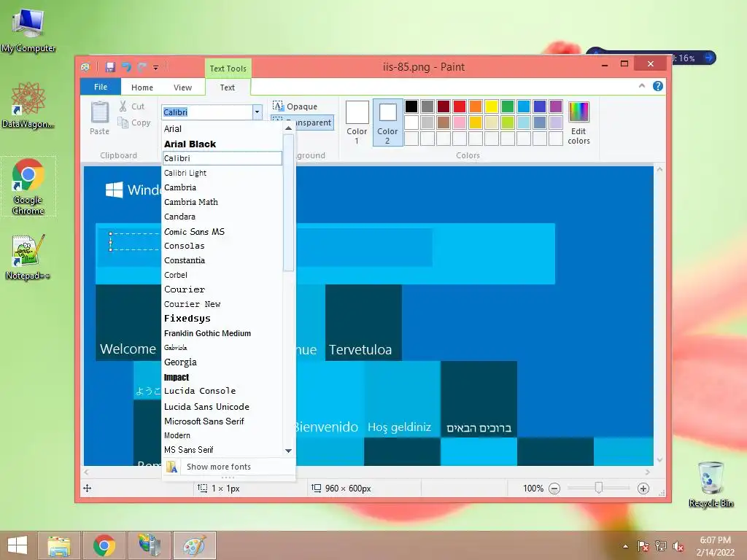Screen dimensions: 747x560
Task: Open the Edit colors dialog
Action: click(x=578, y=122)
